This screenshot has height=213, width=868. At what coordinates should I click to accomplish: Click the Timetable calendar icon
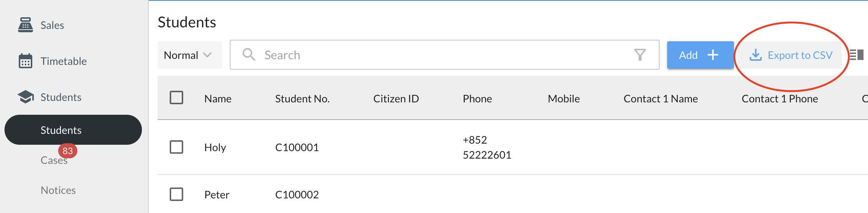click(x=25, y=61)
